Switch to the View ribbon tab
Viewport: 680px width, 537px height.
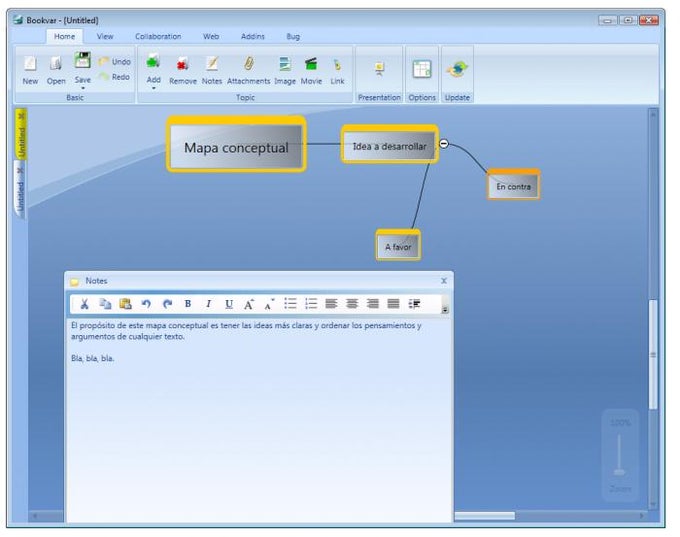point(105,36)
